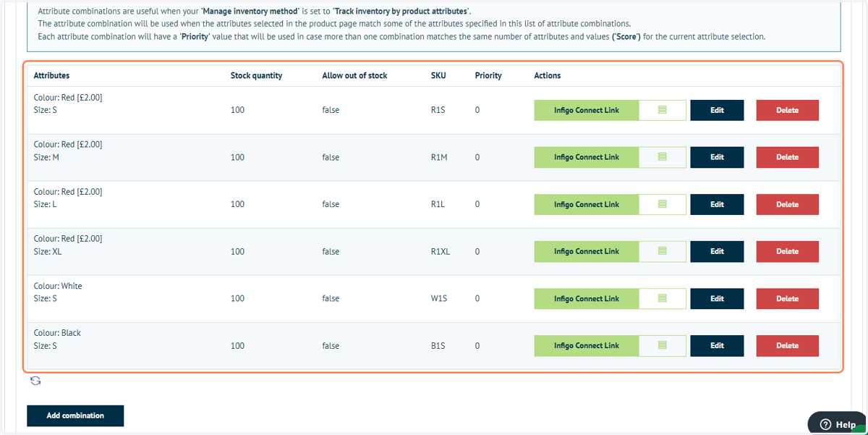868x435 pixels.
Task: Open the Help widget
Action: (837, 424)
